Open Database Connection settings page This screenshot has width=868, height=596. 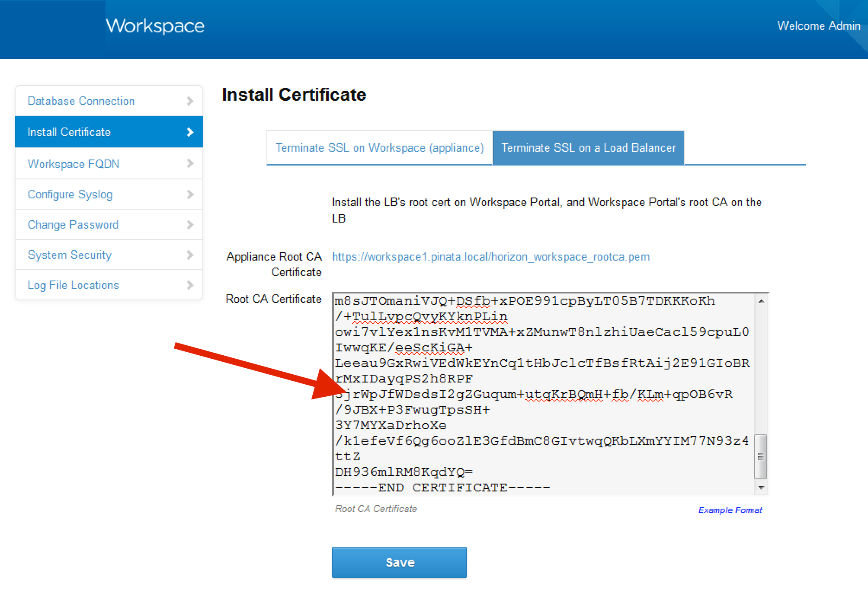point(81,101)
